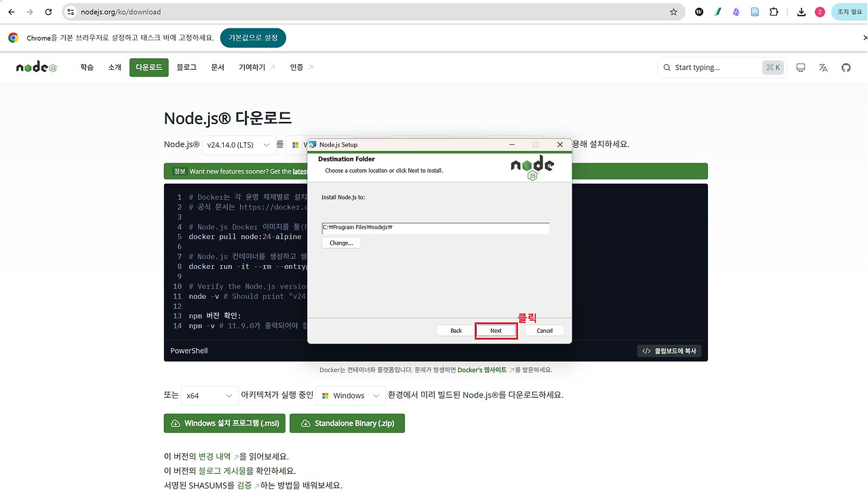Open the 학습 menu item
The height and width of the screenshot is (496, 868).
(x=87, y=67)
